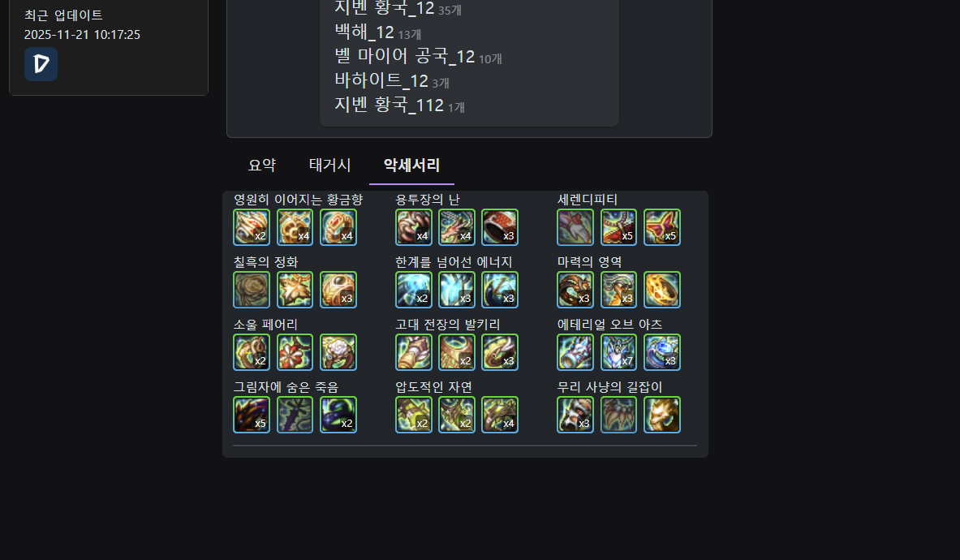
Task: Click the butterfly icon under 세렌디피티
Action: point(662,227)
